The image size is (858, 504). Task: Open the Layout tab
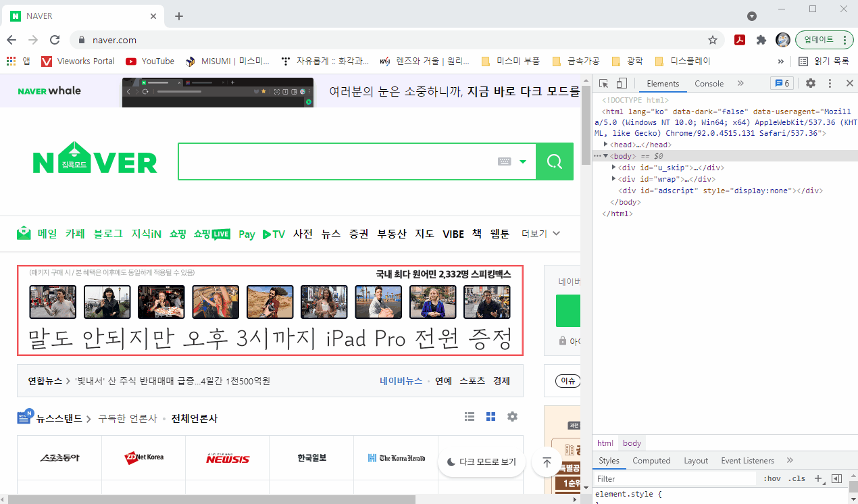pyautogui.click(x=696, y=461)
